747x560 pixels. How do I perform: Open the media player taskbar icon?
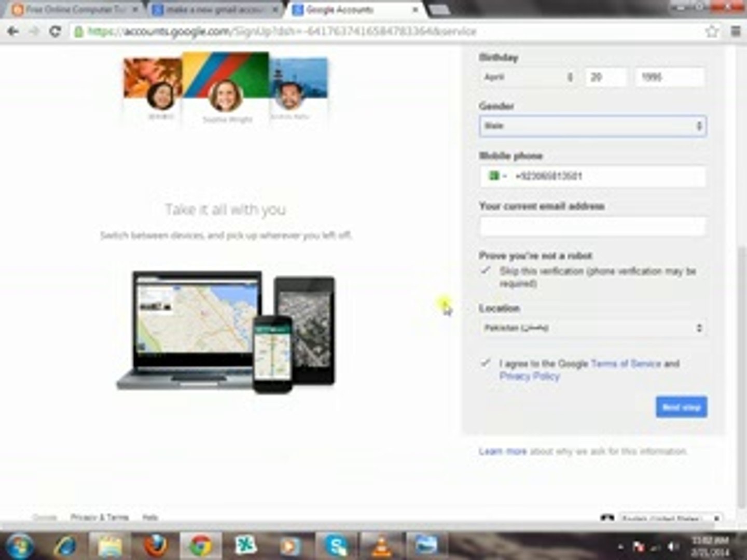coord(290,545)
